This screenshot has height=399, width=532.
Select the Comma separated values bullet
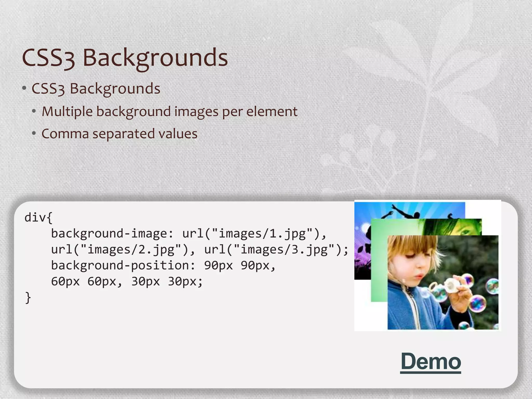click(119, 134)
